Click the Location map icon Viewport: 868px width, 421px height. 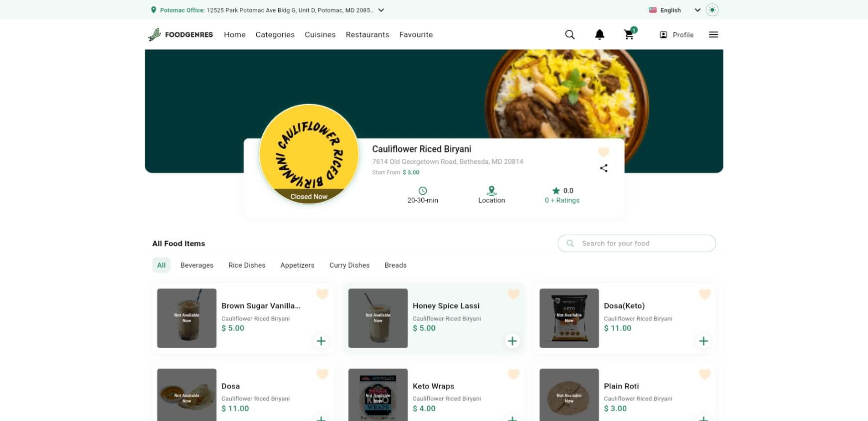[x=492, y=190]
